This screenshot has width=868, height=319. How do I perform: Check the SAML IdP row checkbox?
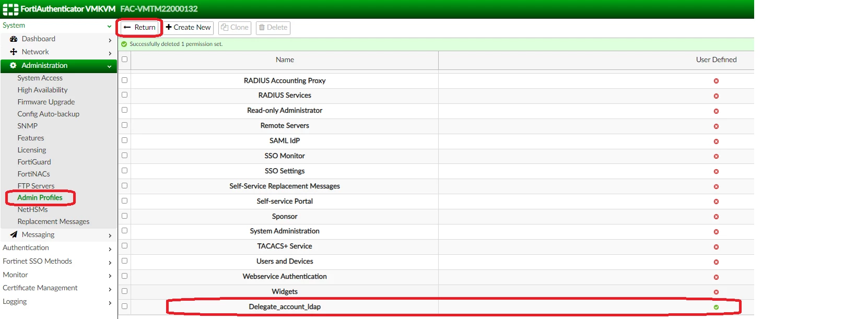[124, 140]
